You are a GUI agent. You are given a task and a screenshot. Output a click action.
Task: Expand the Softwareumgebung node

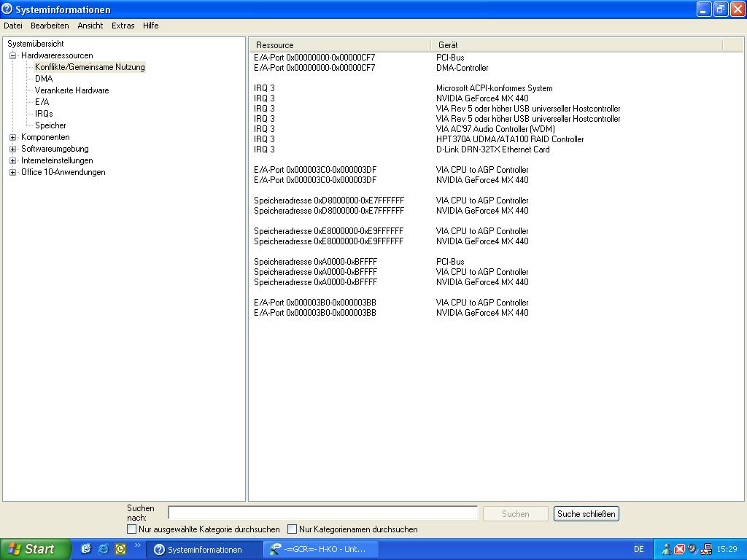[13, 149]
